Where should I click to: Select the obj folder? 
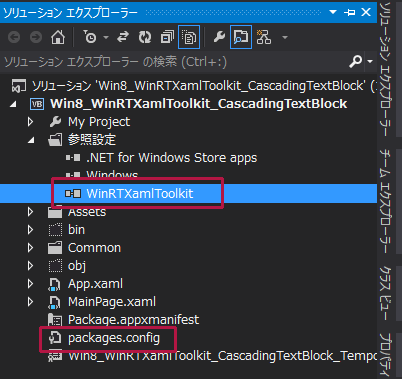77,266
